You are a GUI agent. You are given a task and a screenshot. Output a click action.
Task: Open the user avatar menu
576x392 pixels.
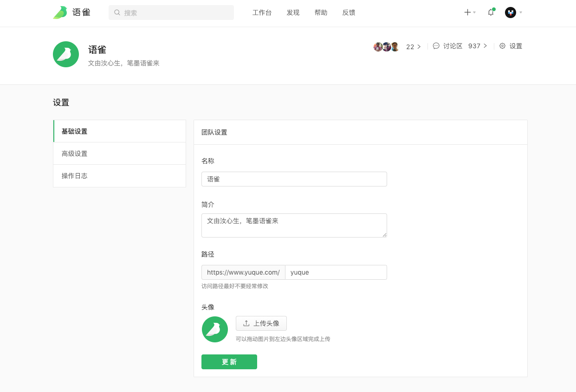pos(511,13)
